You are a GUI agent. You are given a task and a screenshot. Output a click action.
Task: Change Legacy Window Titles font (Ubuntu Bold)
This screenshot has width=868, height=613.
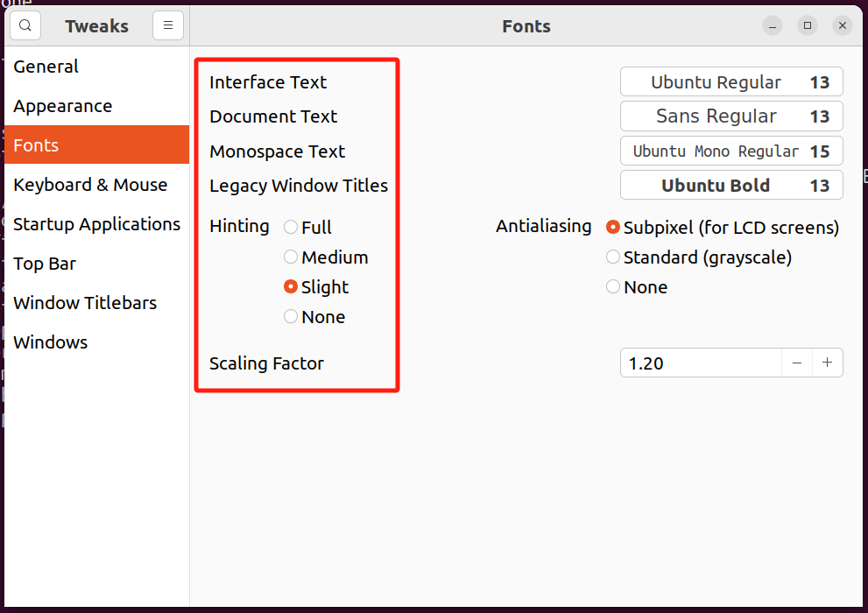click(731, 185)
